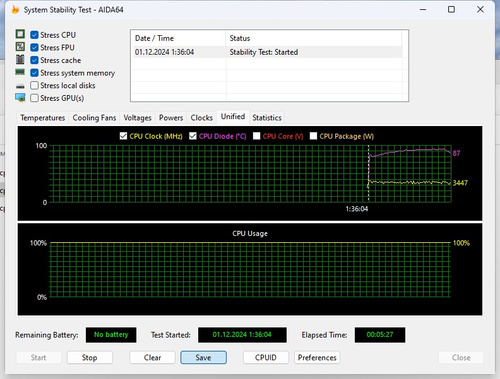
Task: Click the cache chip icon beside Stress cache
Action: 20,59
